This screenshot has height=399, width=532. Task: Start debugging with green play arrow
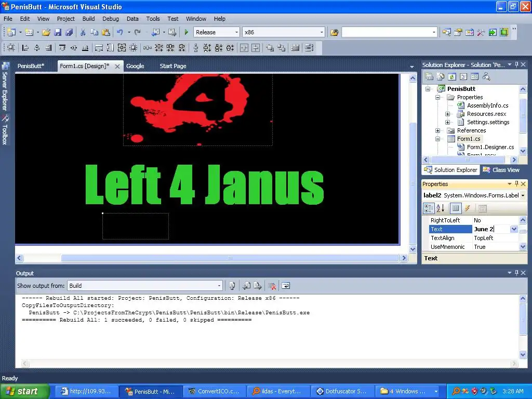[186, 32]
